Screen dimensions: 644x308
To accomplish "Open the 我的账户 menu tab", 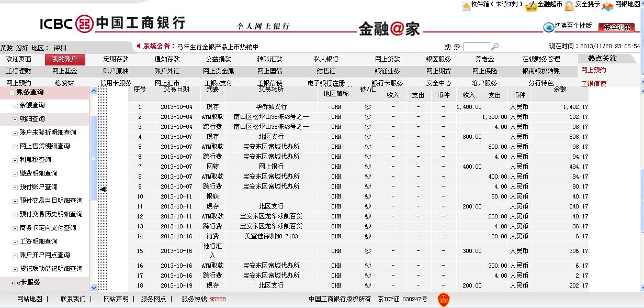I will click(64, 59).
